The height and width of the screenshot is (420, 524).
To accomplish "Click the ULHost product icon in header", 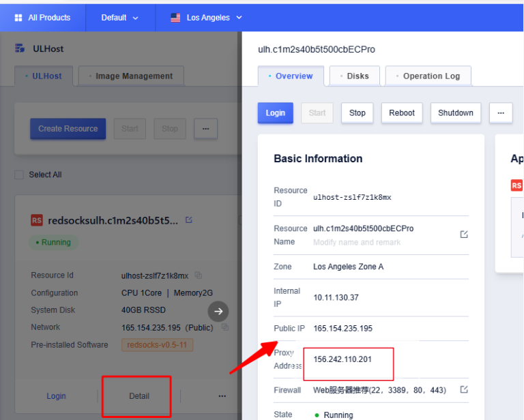I will point(20,48).
